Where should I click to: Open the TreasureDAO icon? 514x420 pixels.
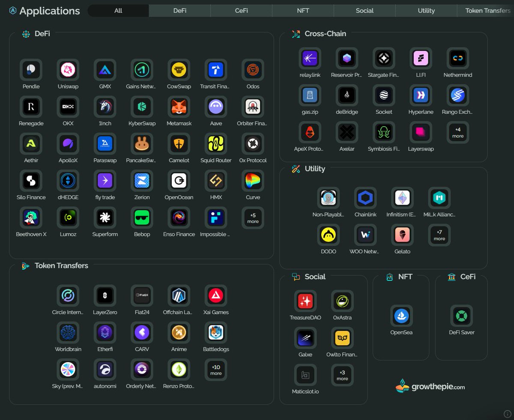[305, 301]
